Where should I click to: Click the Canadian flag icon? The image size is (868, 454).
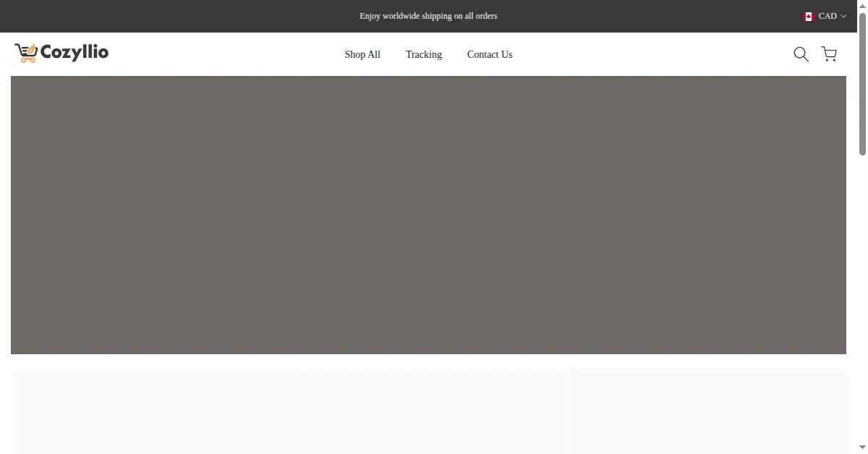point(809,16)
